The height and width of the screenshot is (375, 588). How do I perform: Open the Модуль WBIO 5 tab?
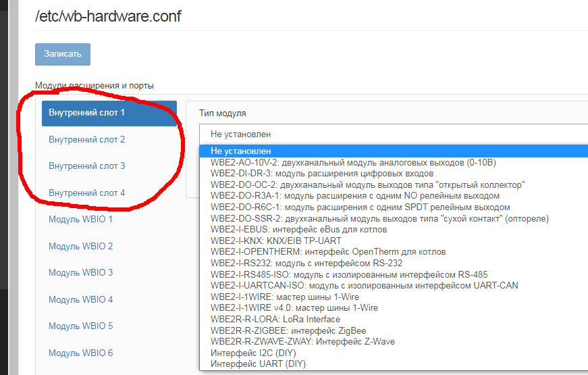coord(80,326)
